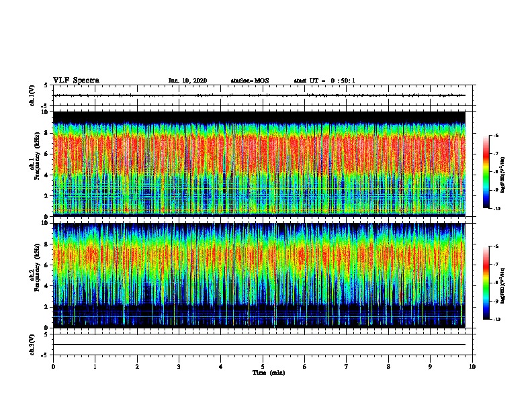The image size is (532, 411).
Task: Click ch.2 frequency axis tick "2"
Action: [46, 307]
